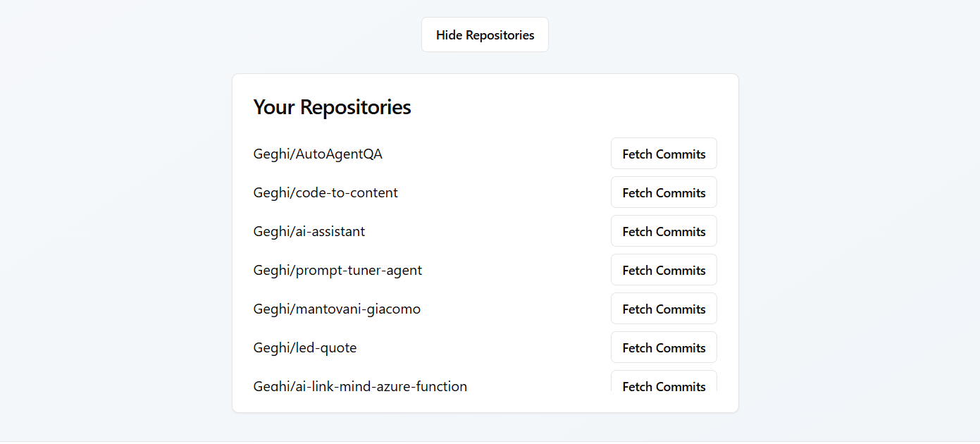980x444 pixels.
Task: Click the word "Repositories" in the card heading
Action: click(x=356, y=107)
